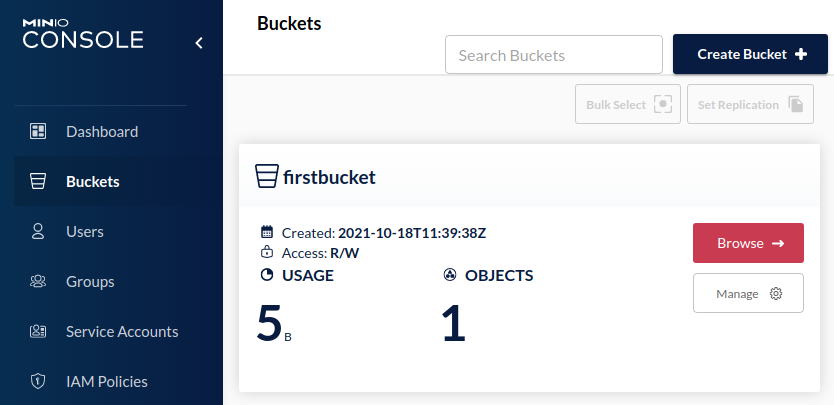Open the Groups section
This screenshot has height=405, width=834.
coord(90,281)
